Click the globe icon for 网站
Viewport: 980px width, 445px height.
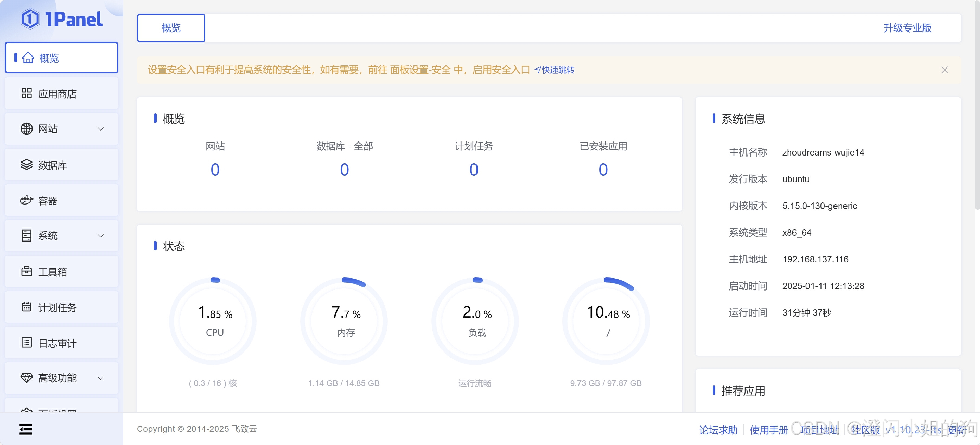(x=26, y=129)
